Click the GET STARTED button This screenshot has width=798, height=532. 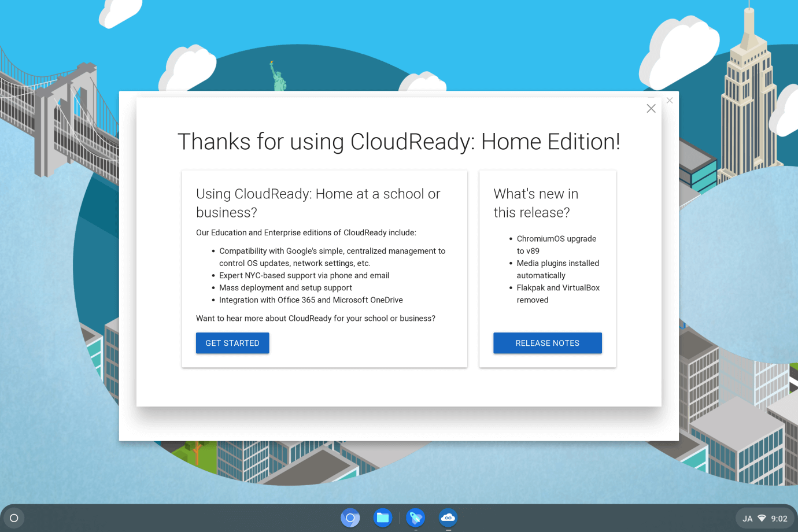click(x=232, y=342)
